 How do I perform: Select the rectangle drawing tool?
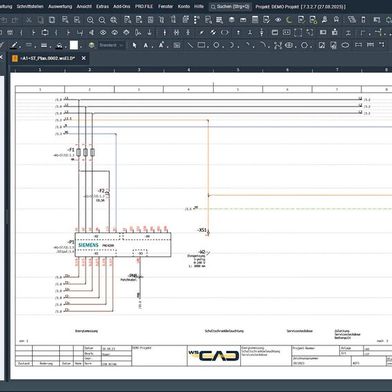(x=201, y=45)
